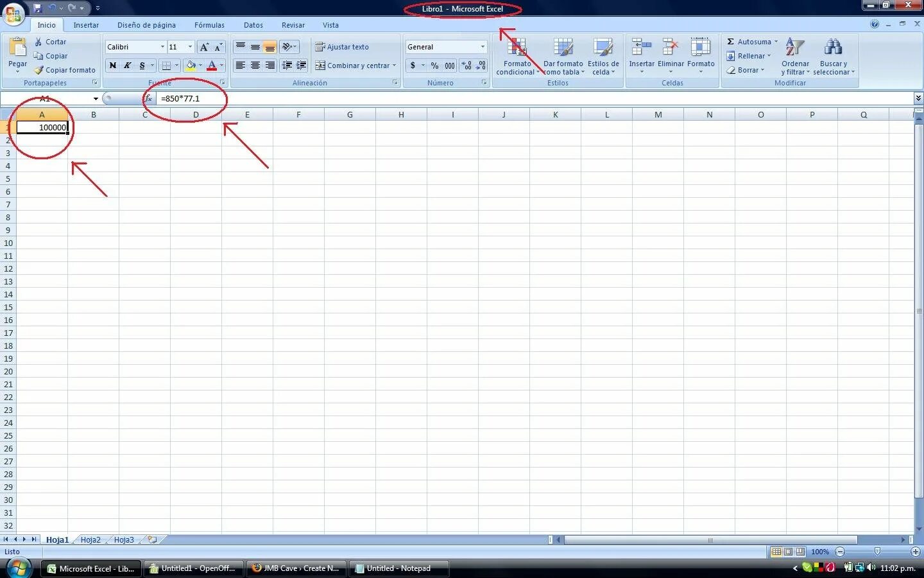Expand borders dropdown arrow
The height and width of the screenshot is (578, 924).
176,66
